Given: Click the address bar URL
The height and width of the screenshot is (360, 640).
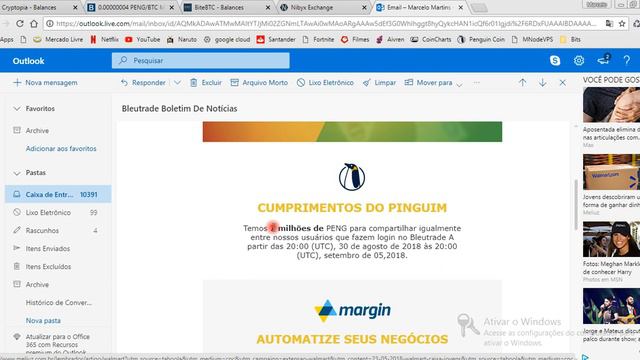Looking at the screenshot, I should (327, 24).
